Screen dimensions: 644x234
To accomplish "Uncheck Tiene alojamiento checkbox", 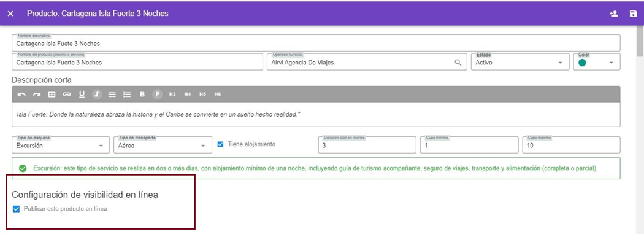I will (x=220, y=144).
